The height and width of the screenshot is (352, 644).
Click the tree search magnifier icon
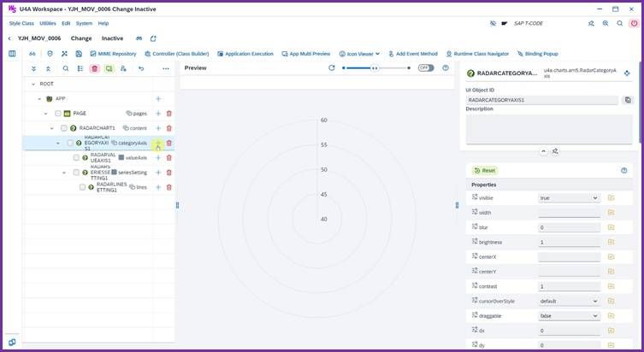point(66,68)
